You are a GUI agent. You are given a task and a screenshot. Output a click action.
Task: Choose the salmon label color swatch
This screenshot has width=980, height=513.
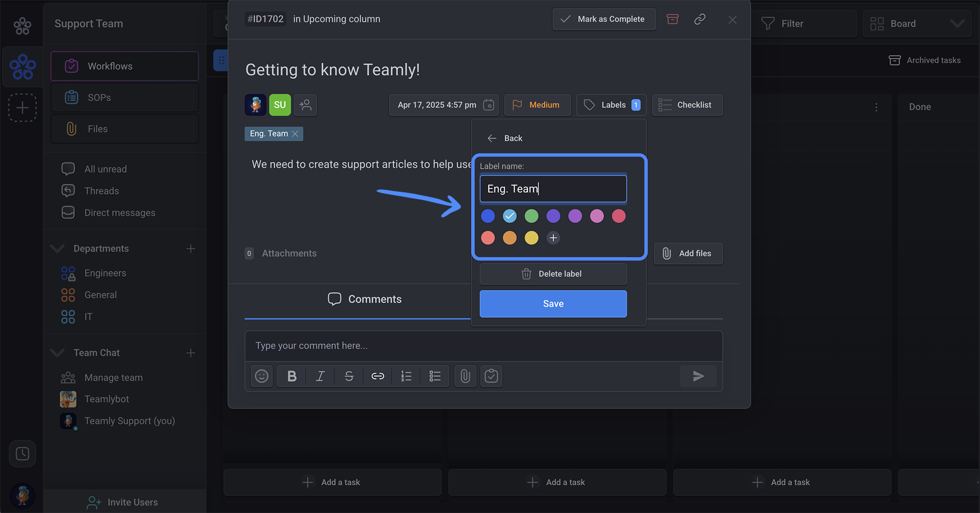tap(488, 237)
